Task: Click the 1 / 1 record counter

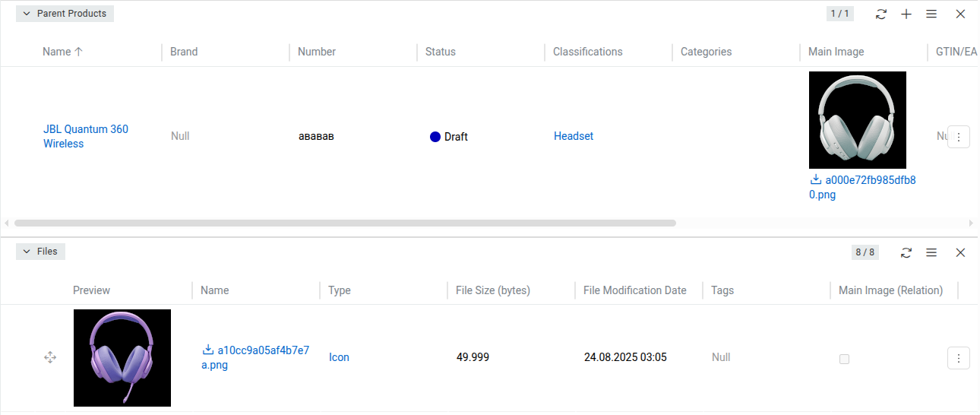Action: (x=840, y=14)
